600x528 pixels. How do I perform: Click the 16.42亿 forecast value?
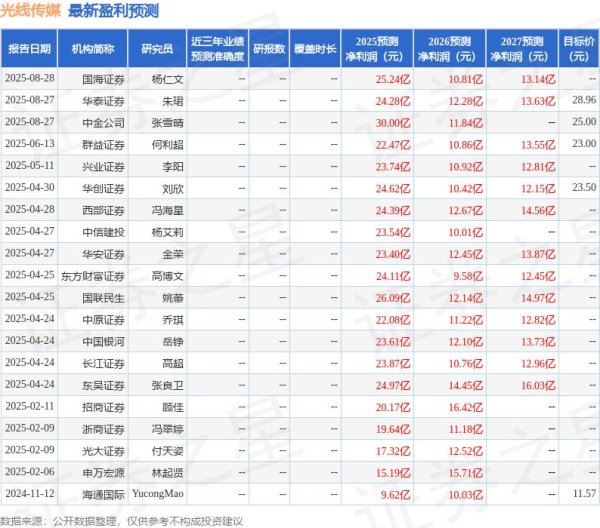pos(466,407)
